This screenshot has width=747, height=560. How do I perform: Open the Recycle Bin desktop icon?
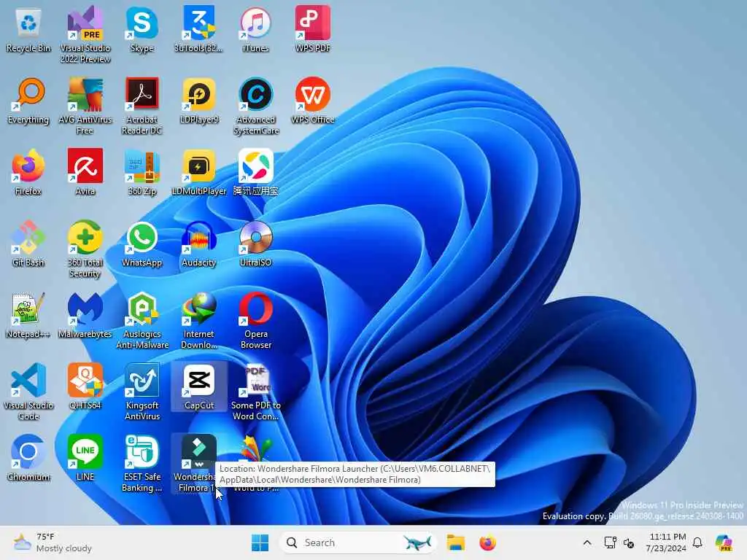(x=28, y=28)
